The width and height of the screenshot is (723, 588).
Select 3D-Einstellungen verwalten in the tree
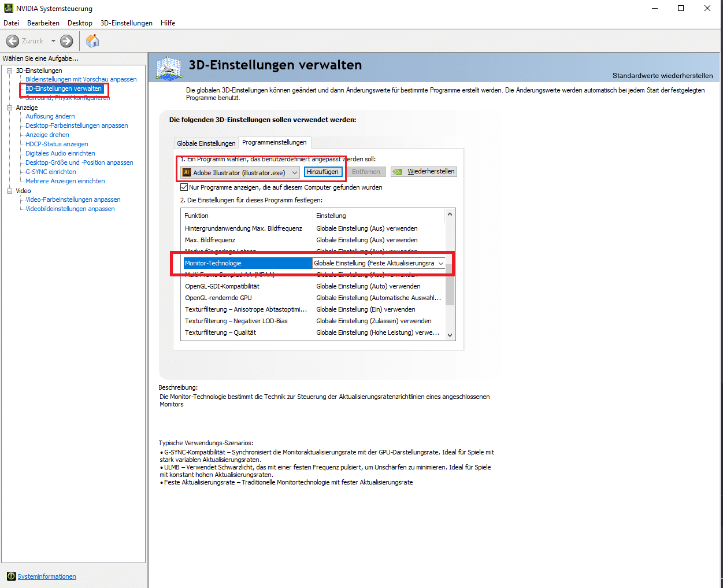64,88
